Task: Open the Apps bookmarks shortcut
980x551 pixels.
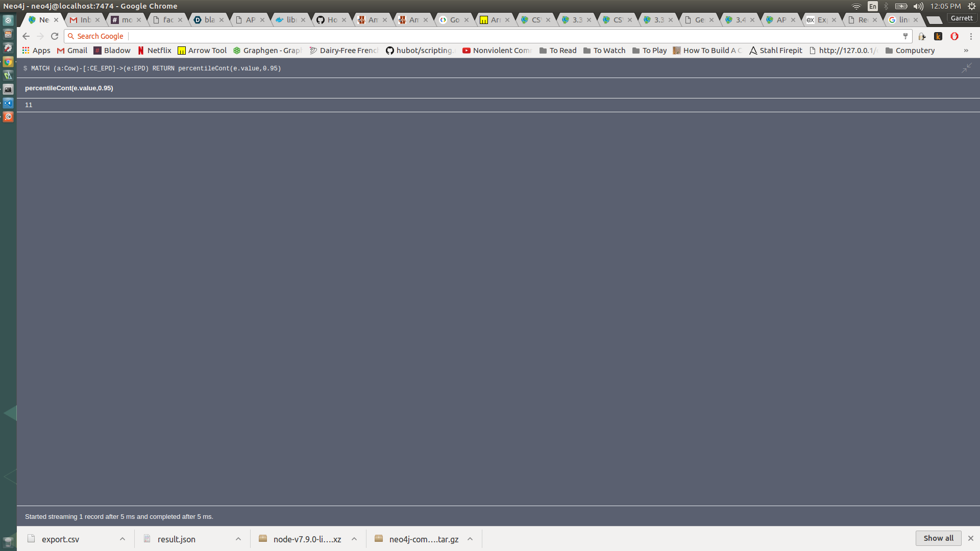Action: [36, 51]
